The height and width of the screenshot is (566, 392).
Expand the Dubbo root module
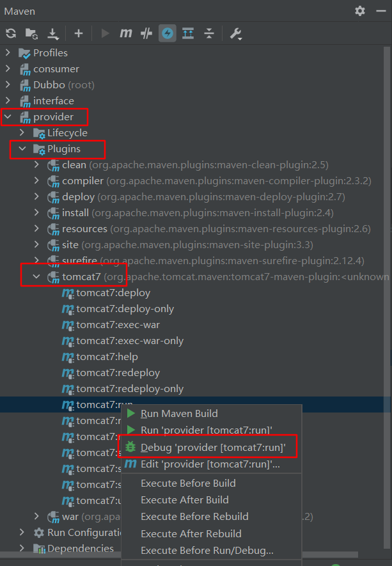click(8, 84)
